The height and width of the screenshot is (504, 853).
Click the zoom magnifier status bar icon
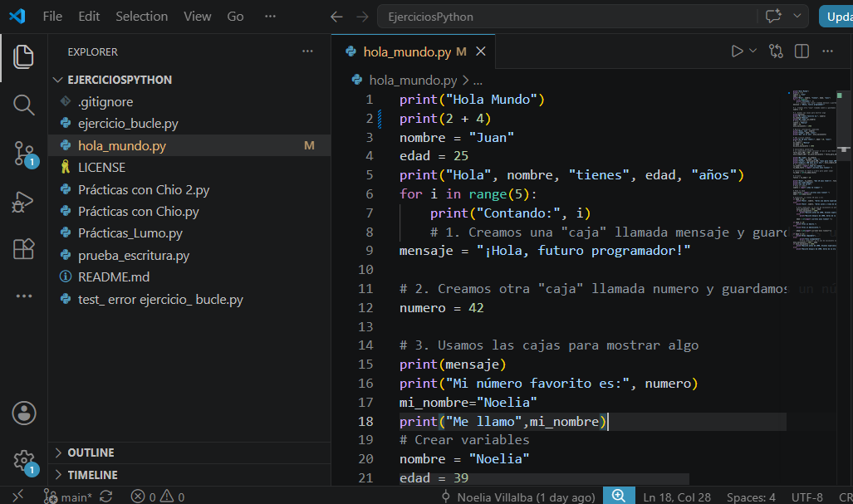(619, 496)
